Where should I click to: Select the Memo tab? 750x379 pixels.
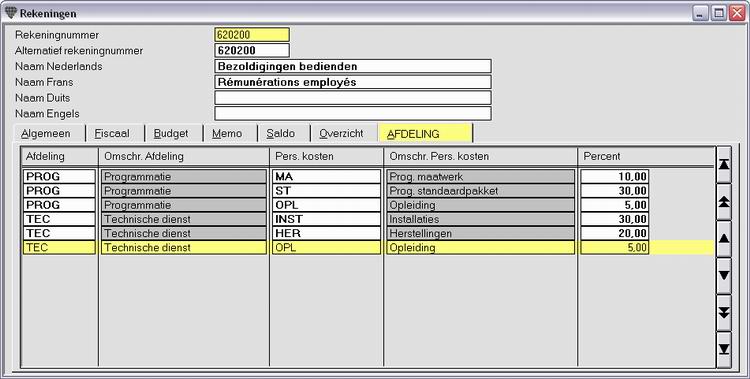227,134
